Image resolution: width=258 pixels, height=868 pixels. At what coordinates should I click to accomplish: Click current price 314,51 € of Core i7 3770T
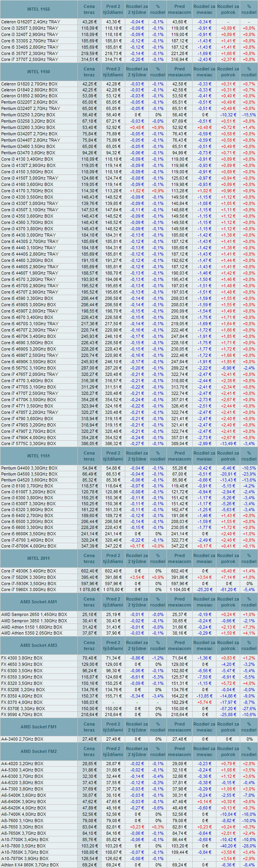[x=90, y=59]
